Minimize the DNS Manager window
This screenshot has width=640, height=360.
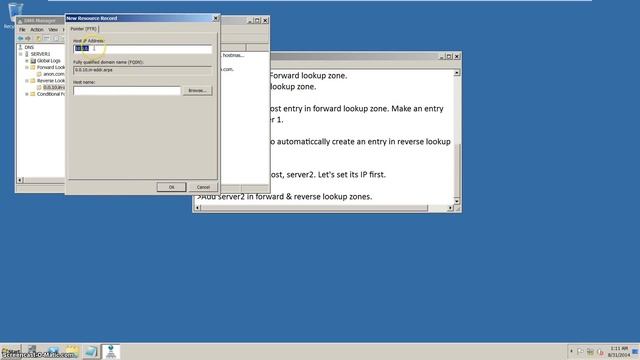tap(250, 20)
